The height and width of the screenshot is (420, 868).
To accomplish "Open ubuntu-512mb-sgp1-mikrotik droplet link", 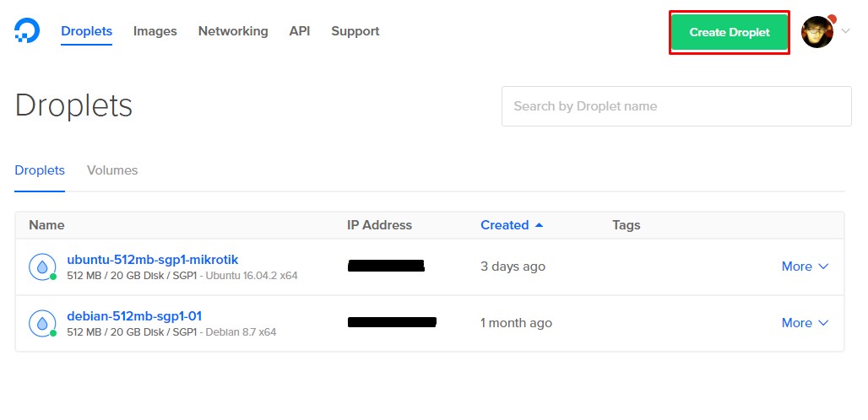I will pyautogui.click(x=153, y=259).
